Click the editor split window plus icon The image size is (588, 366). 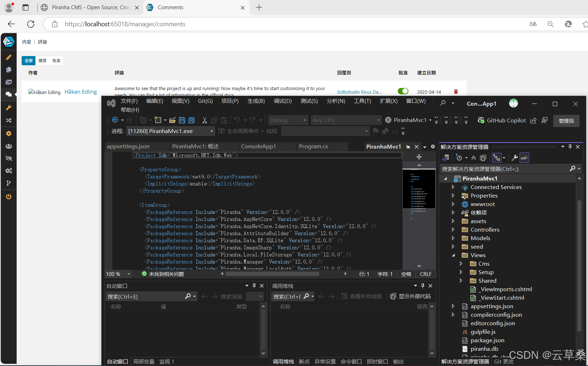(x=419, y=157)
